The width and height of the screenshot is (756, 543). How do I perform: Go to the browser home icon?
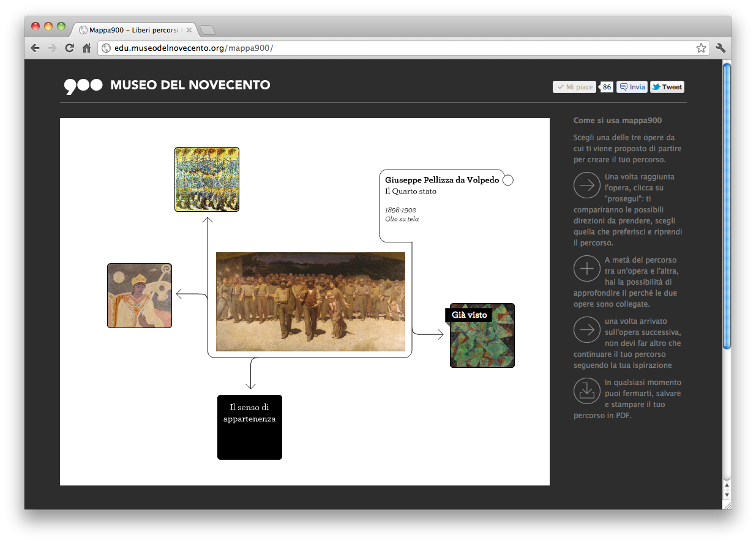pos(87,48)
